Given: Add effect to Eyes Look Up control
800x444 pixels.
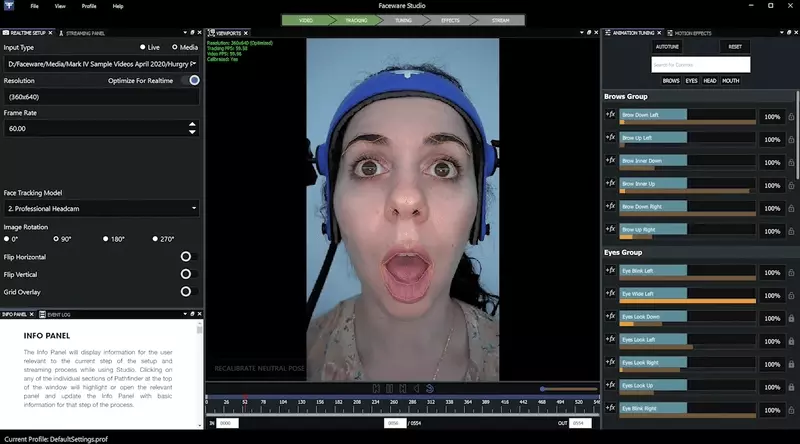Looking at the screenshot, I should pyautogui.click(x=610, y=385).
